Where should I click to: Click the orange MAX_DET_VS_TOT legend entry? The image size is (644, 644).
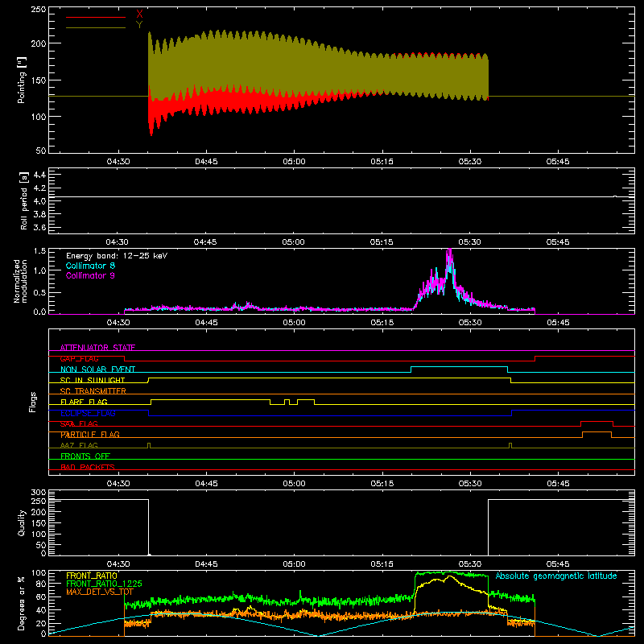click(100, 592)
